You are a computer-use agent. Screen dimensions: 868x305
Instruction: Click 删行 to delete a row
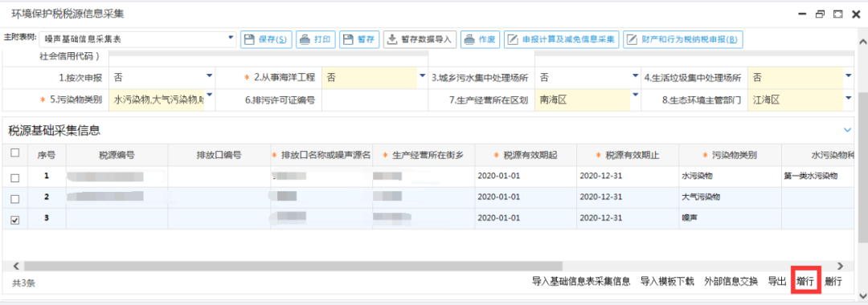click(833, 281)
